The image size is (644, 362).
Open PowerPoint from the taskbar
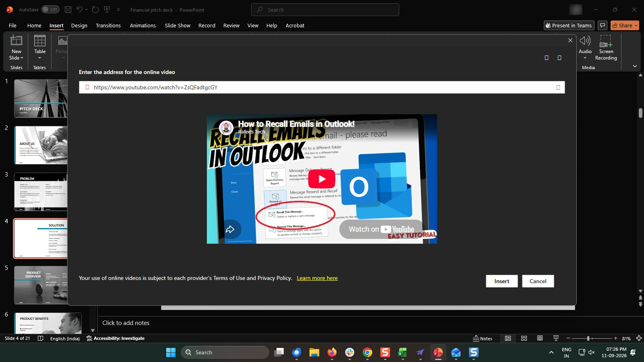coord(438,352)
